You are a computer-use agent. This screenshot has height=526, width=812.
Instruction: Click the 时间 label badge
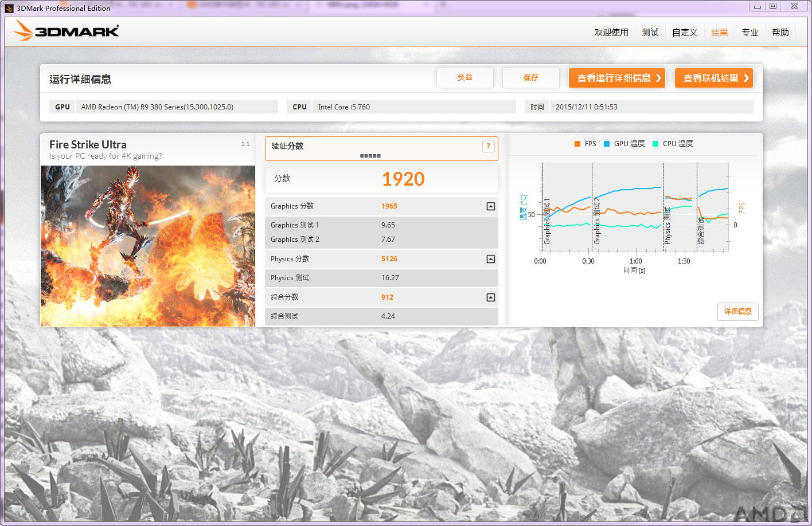(x=537, y=107)
